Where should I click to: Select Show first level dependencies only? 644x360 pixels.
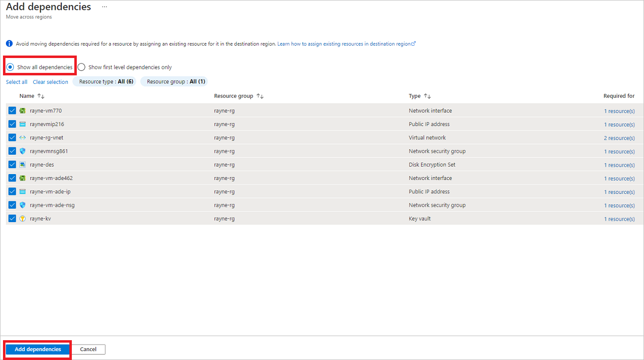[x=81, y=67]
